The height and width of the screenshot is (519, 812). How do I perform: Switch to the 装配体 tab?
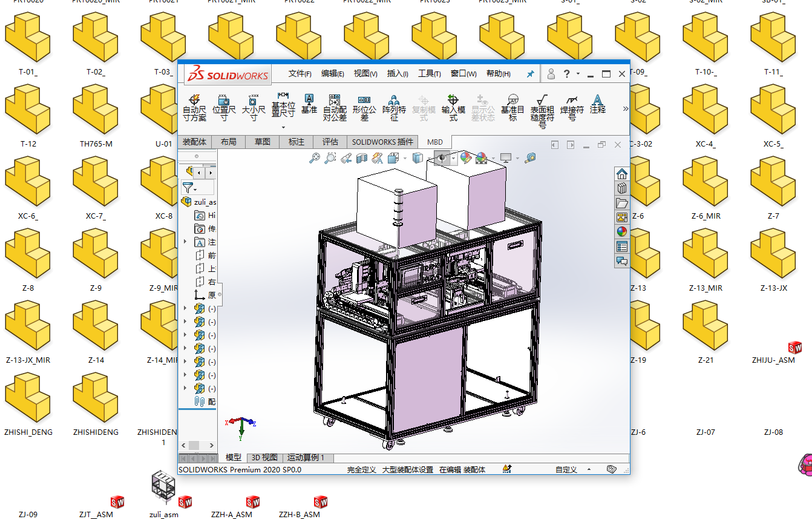click(x=194, y=142)
